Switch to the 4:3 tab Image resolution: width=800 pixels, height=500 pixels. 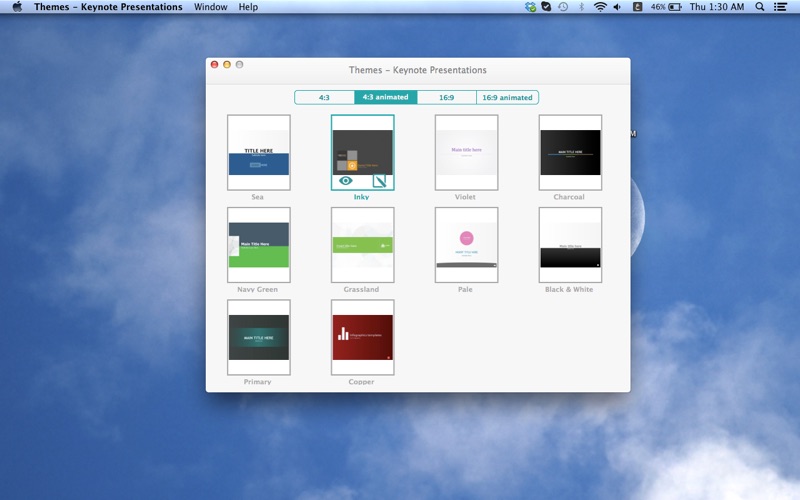coord(324,97)
